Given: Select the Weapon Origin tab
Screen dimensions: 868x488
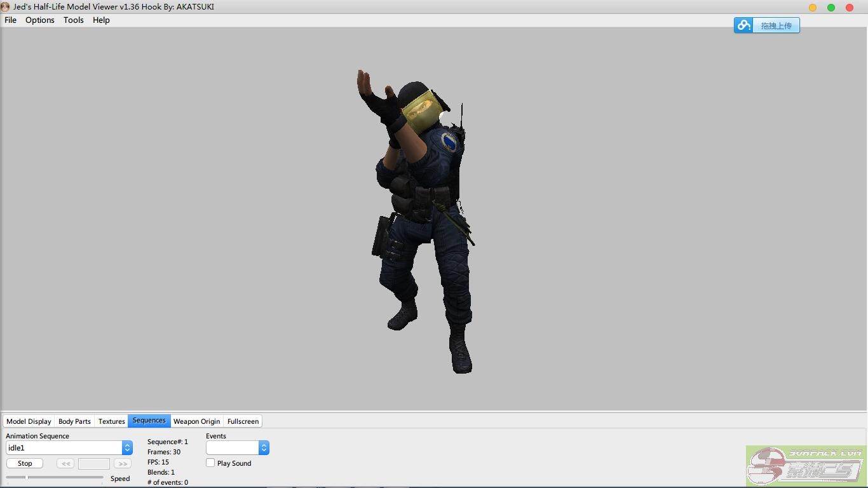Looking at the screenshot, I should [x=196, y=421].
